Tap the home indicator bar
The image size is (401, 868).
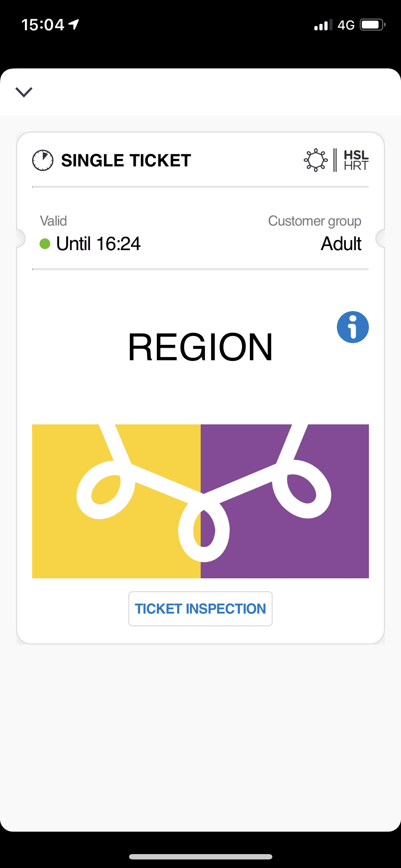click(200, 857)
